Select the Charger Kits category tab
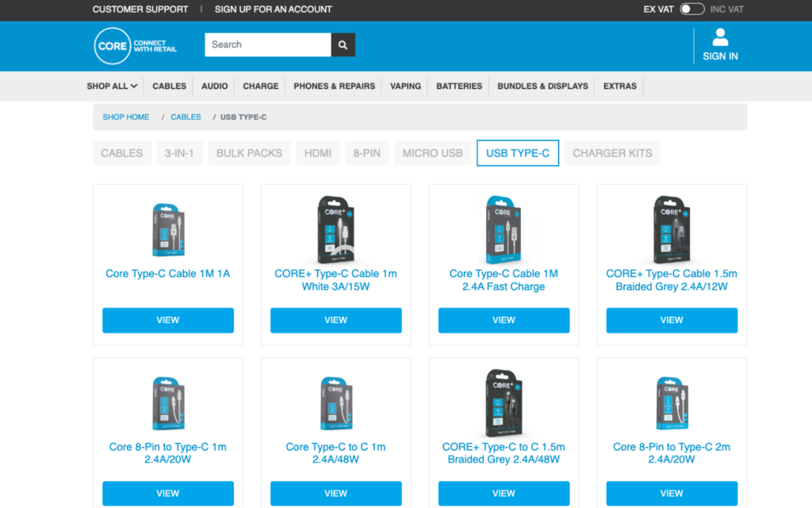 (x=613, y=153)
